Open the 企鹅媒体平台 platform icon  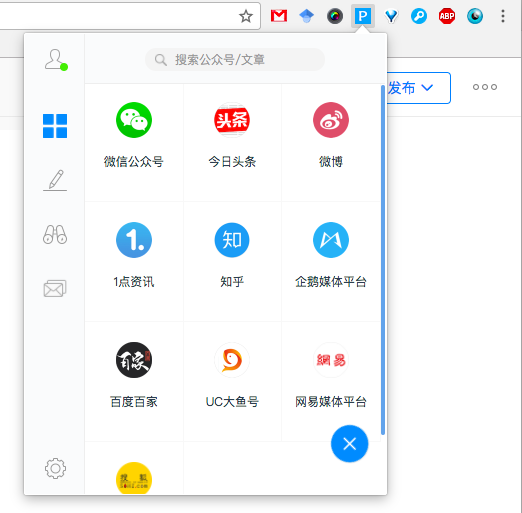point(331,240)
